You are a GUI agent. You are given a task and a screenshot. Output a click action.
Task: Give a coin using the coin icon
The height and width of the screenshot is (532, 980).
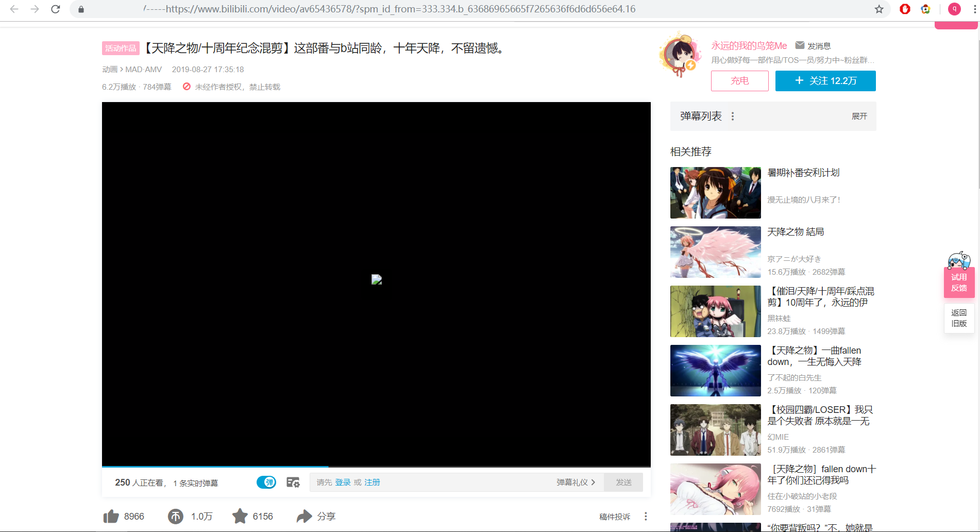pyautogui.click(x=175, y=516)
